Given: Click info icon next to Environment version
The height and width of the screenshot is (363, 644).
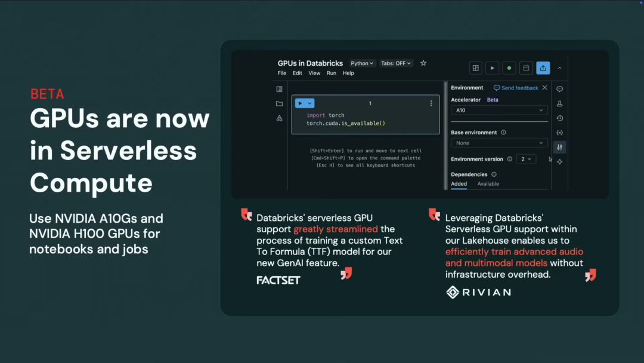Looking at the screenshot, I should tap(510, 159).
